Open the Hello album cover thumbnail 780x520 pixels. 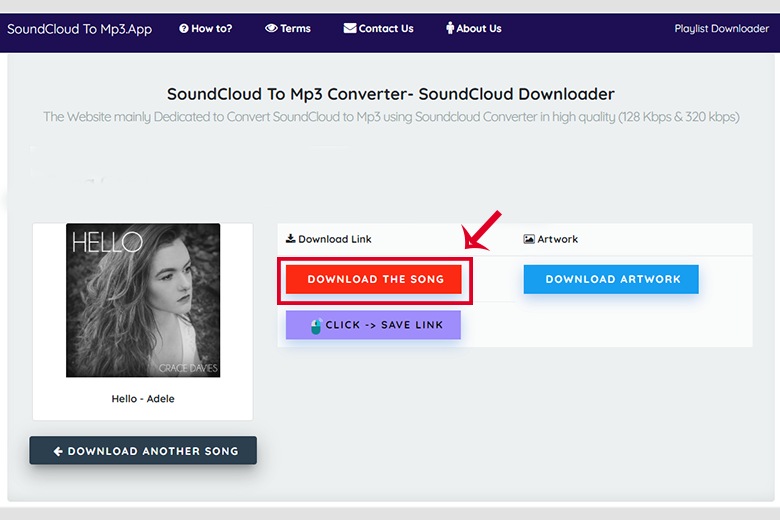click(x=143, y=300)
